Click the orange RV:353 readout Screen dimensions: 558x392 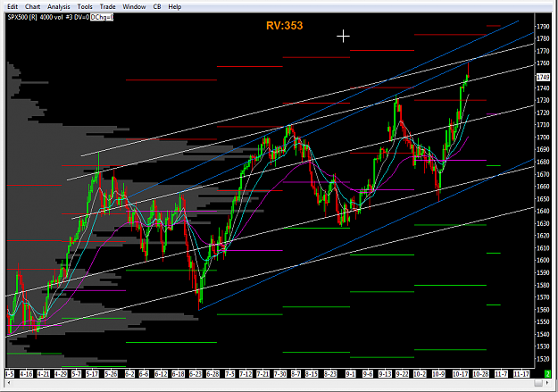[x=284, y=26]
